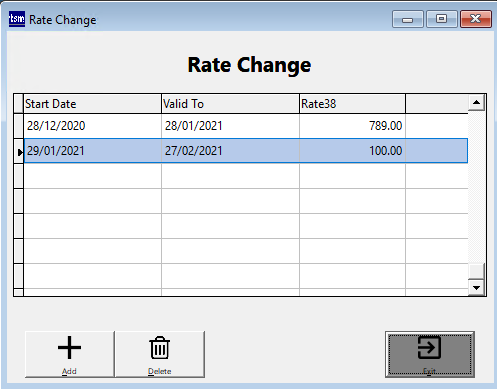Click the Add button with plus icon
This screenshot has width=497, height=389.
[70, 354]
